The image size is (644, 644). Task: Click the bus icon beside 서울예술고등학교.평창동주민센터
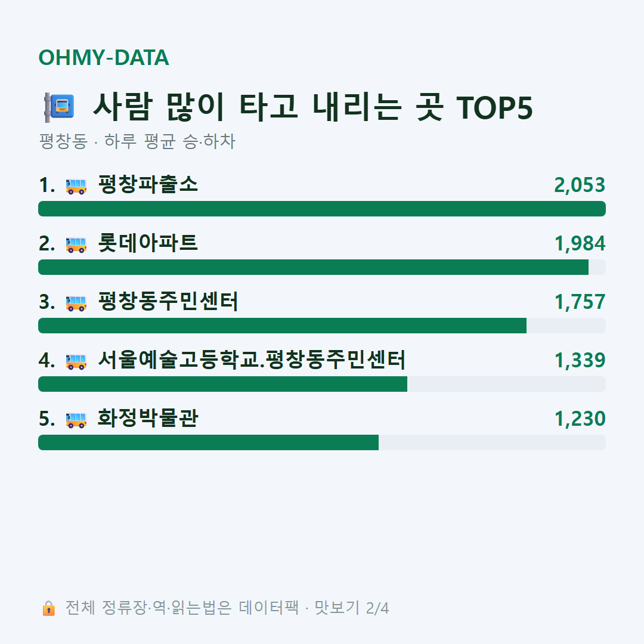[76, 361]
